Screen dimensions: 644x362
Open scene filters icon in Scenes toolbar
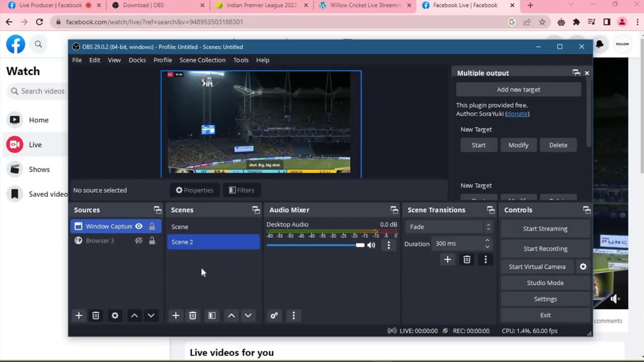coord(212,315)
